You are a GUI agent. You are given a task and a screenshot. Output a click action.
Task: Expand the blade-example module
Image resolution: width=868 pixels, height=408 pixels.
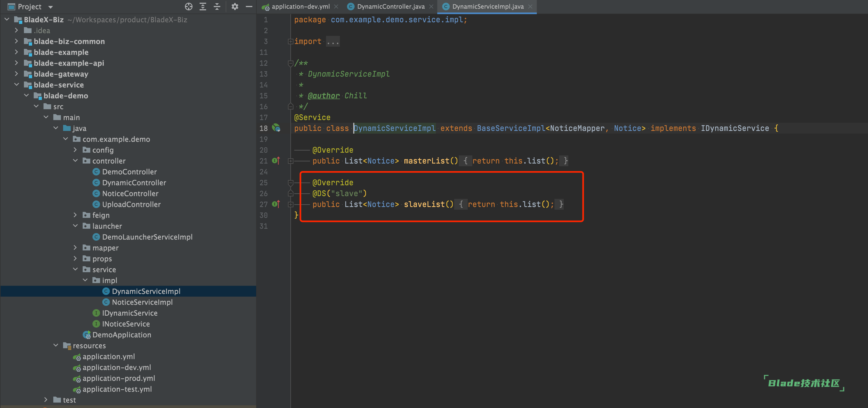coord(17,52)
